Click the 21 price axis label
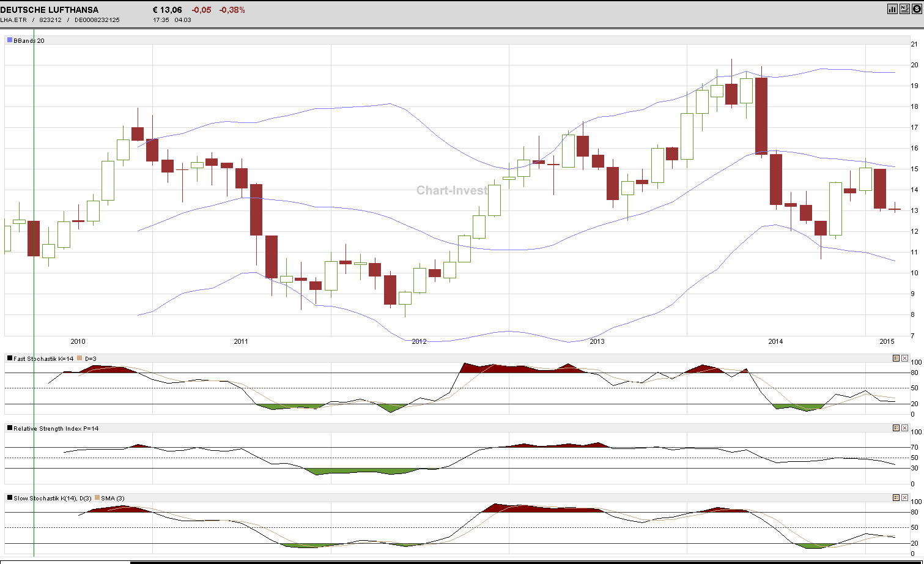Image resolution: width=924 pixels, height=564 pixels. pos(914,44)
